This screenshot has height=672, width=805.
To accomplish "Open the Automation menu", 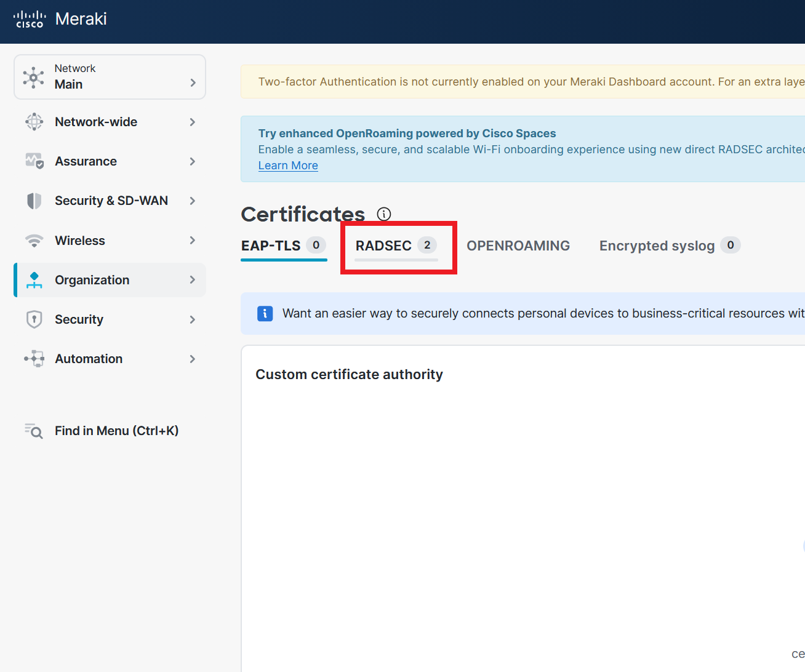I will [x=110, y=359].
